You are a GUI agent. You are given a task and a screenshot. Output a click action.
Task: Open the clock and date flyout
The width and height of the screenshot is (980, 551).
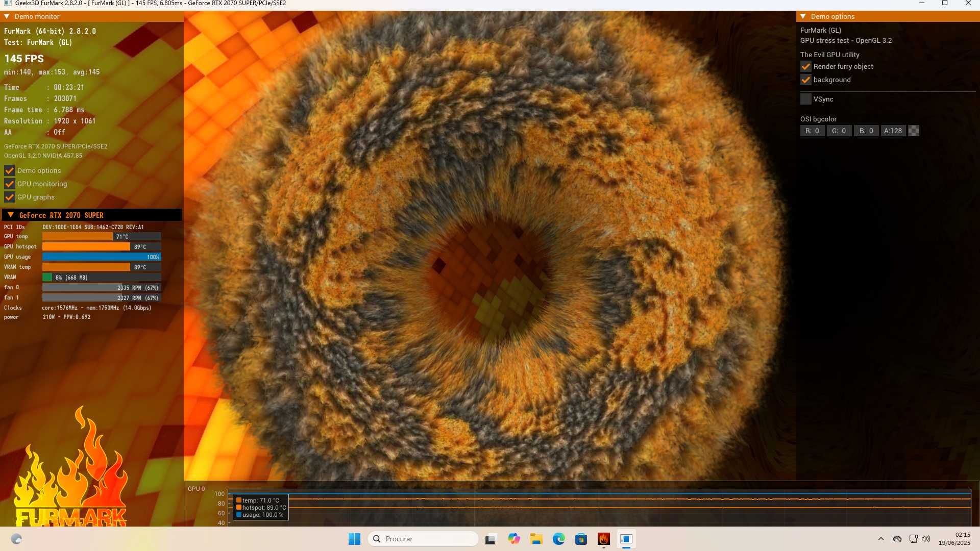click(x=954, y=539)
